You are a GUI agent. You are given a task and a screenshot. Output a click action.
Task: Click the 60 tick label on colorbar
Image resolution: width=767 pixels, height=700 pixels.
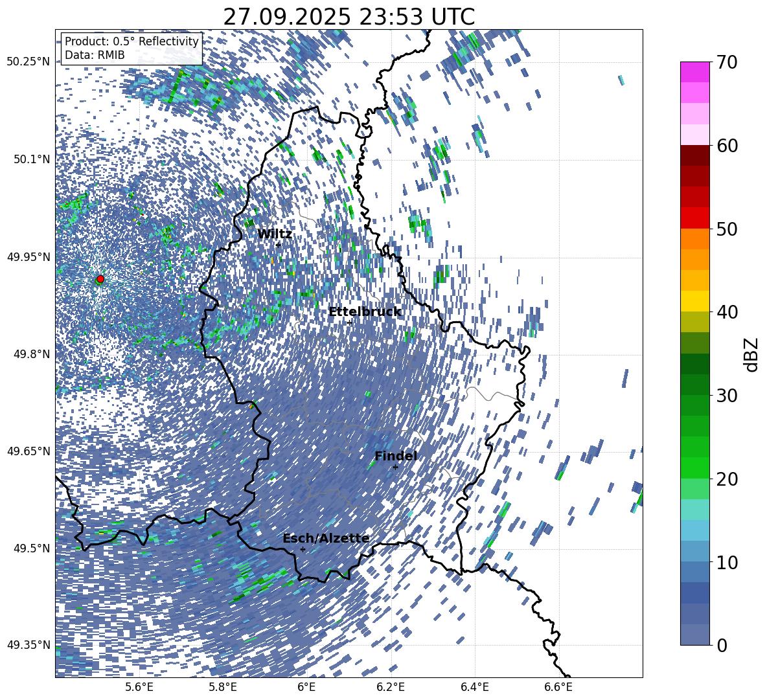[727, 146]
